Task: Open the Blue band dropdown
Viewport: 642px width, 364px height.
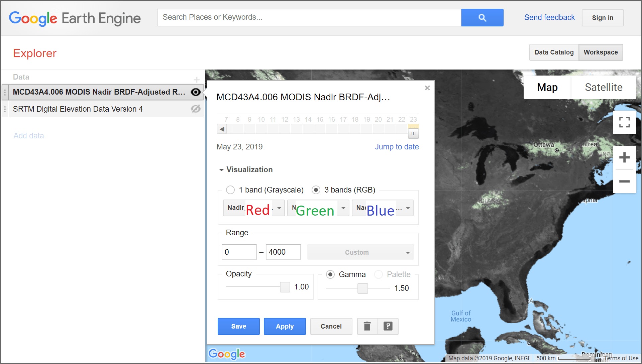Action: pyautogui.click(x=383, y=208)
